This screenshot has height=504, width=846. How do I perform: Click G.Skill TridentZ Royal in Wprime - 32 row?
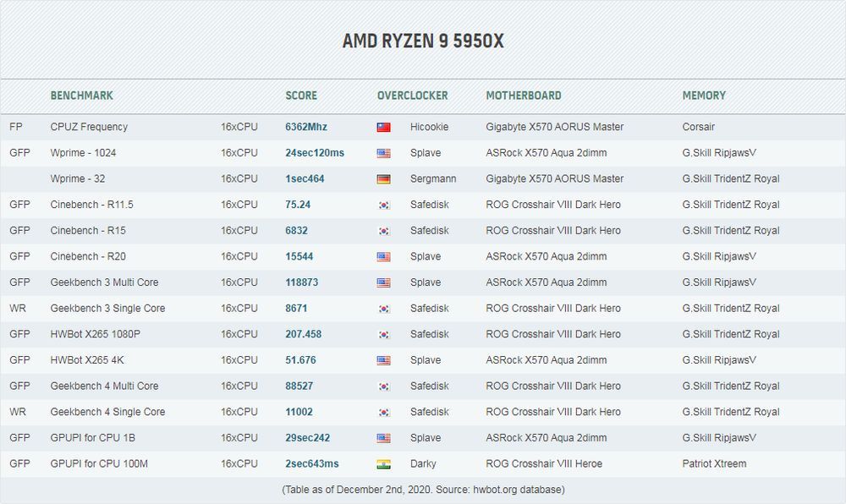click(x=731, y=178)
